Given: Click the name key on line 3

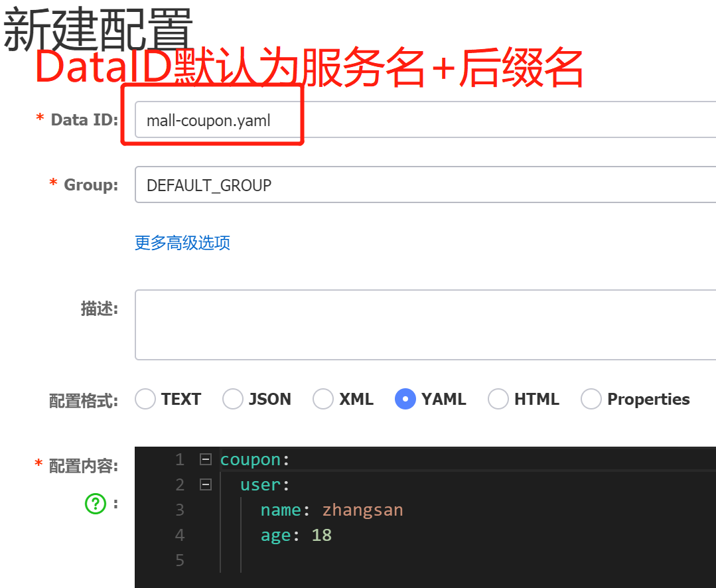Looking at the screenshot, I should click(281, 510).
